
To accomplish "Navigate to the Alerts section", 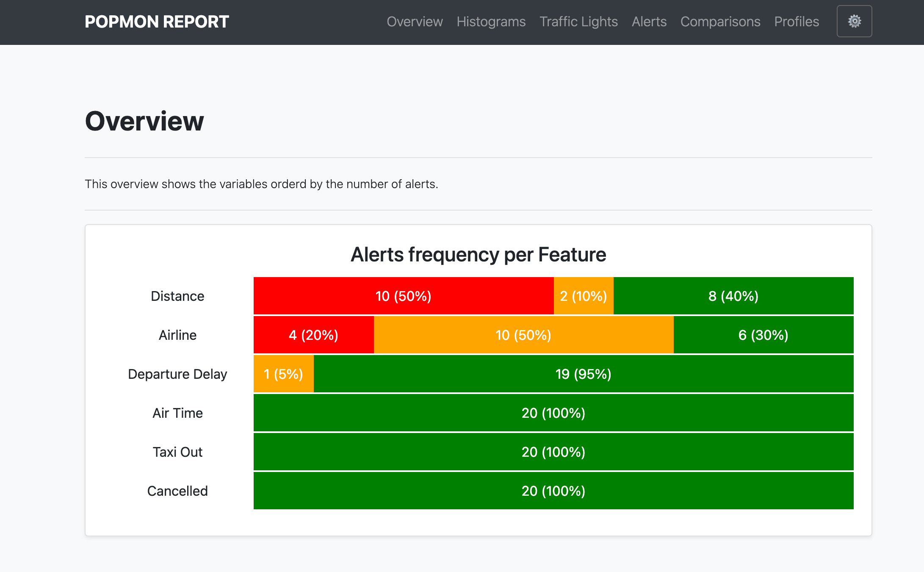I will [x=649, y=22].
